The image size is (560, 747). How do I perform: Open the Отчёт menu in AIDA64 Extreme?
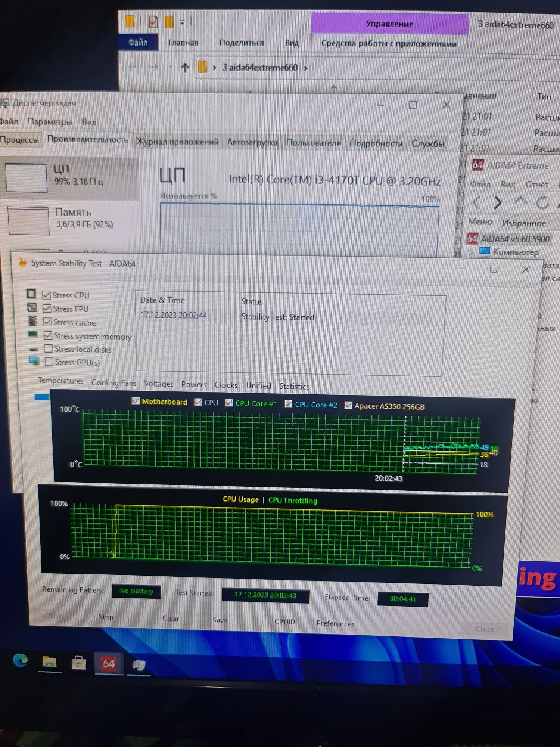(537, 185)
